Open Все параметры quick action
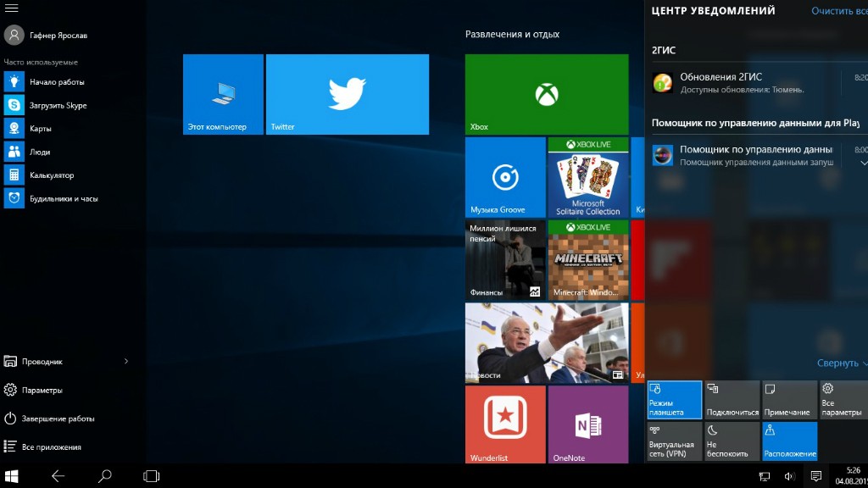 tap(843, 400)
